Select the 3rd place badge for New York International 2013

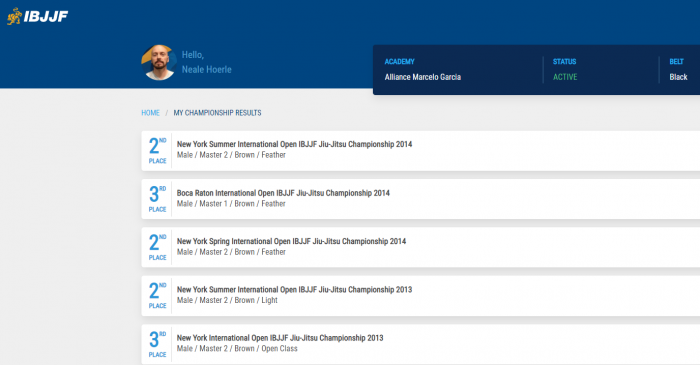click(x=157, y=344)
